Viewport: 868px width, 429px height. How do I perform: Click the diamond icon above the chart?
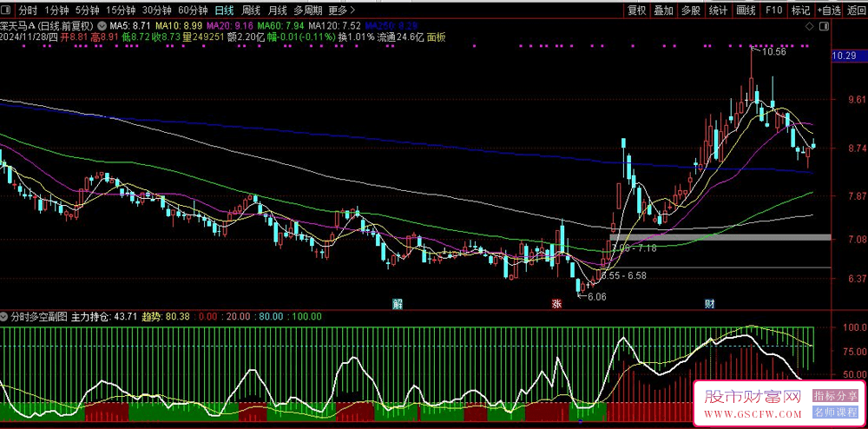[x=809, y=26]
